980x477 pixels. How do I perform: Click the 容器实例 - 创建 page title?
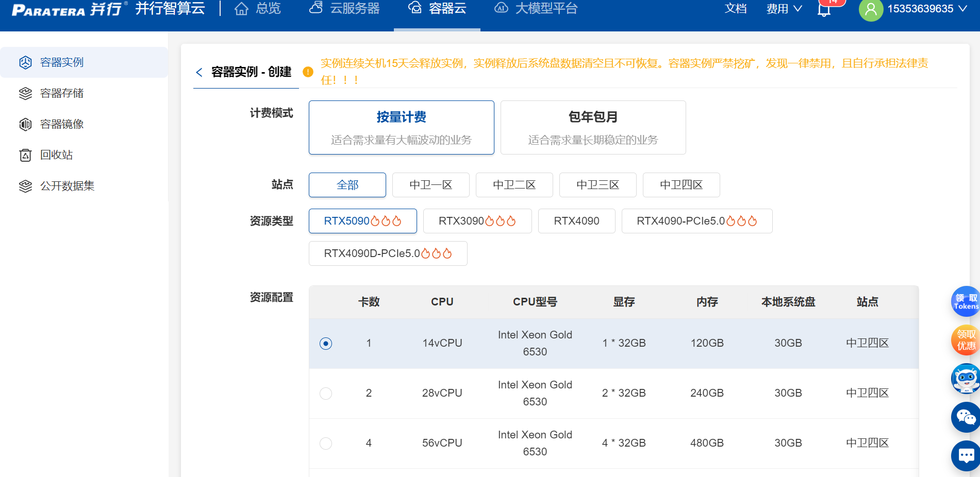tap(252, 72)
